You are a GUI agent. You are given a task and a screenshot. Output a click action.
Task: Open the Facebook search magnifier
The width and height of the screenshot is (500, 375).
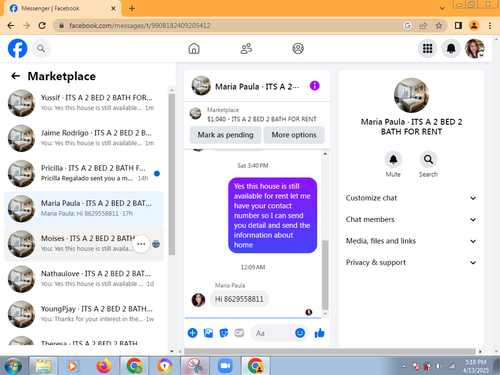41,49
